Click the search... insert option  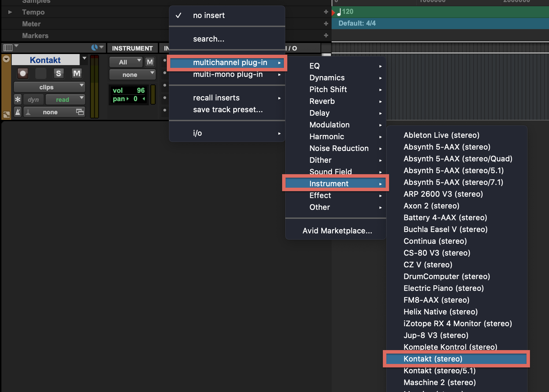209,39
